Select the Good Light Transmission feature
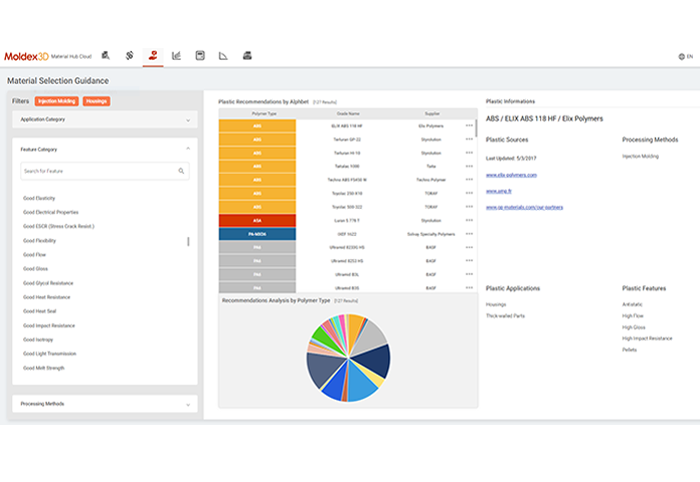The height and width of the screenshot is (482, 700). (x=50, y=353)
